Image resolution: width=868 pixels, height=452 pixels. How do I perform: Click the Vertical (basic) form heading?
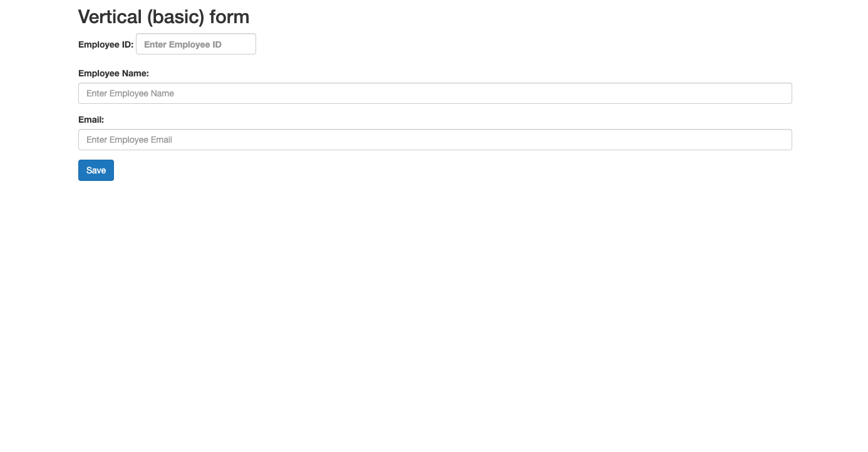(x=163, y=16)
